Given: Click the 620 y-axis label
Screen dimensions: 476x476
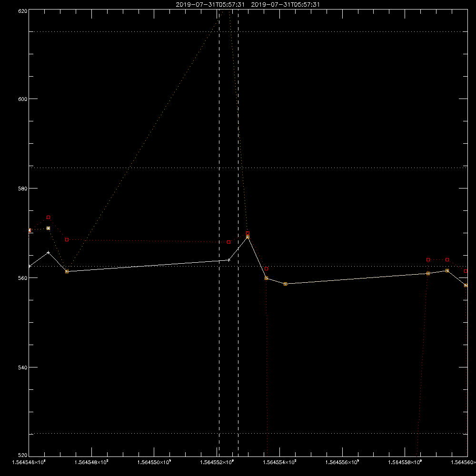Looking at the screenshot, I should tap(23, 11).
